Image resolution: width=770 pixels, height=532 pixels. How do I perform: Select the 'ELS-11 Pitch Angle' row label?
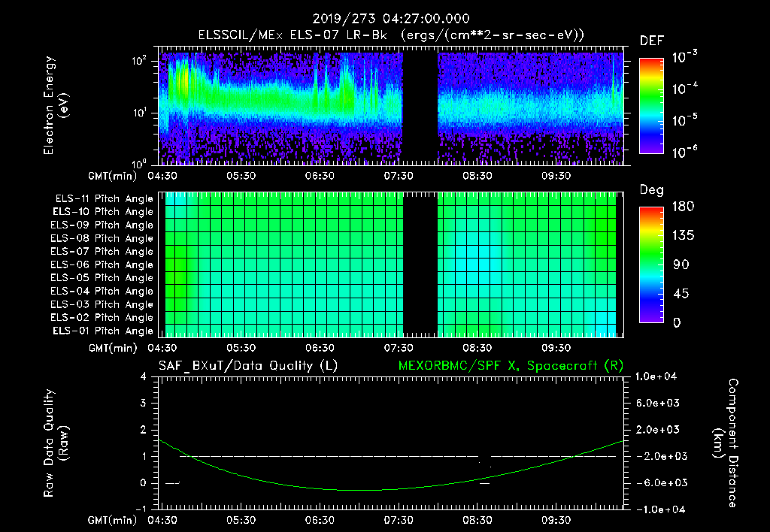click(104, 199)
